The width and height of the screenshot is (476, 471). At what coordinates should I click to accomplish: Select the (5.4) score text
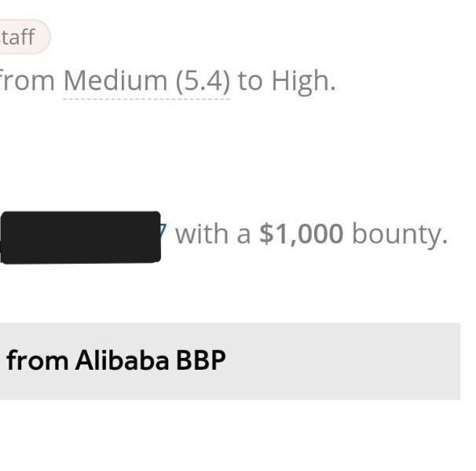203,81
